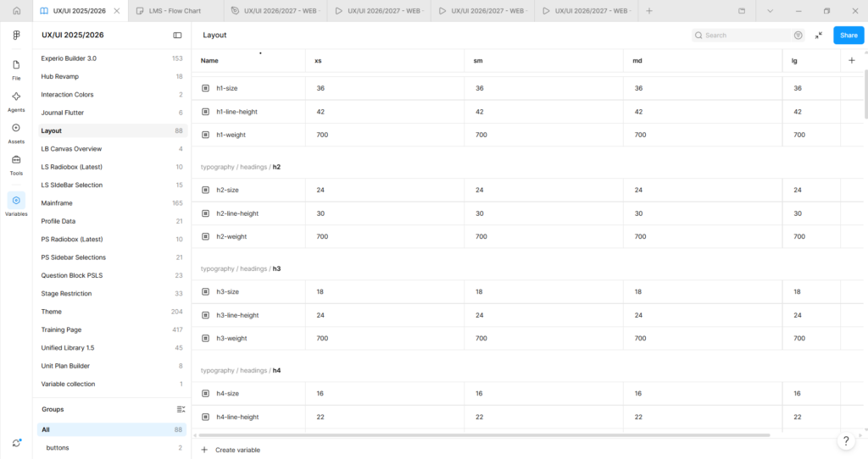The image size is (868, 459).
Task: Select Theme collection
Action: 112,312
